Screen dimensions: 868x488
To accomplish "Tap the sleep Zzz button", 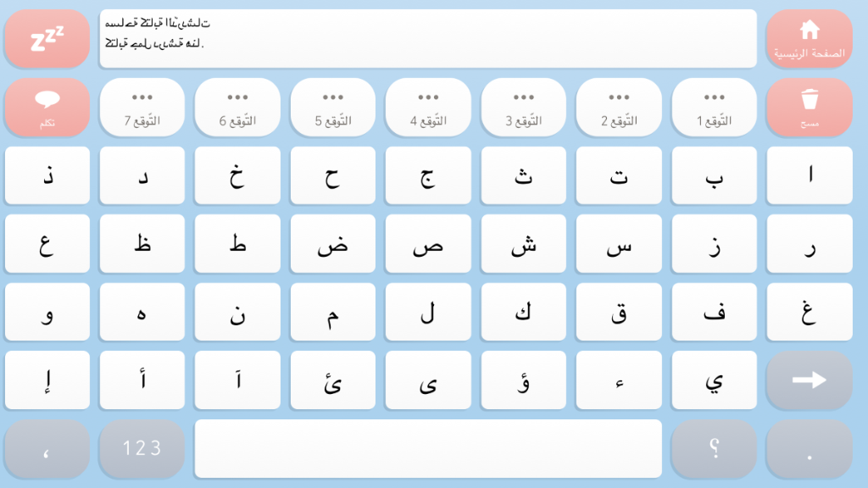I will point(47,39).
